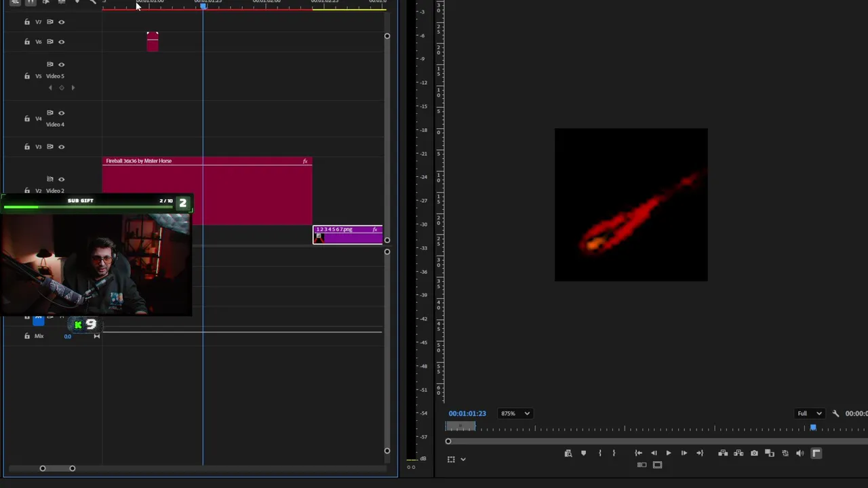868x488 pixels.
Task: Click the bottom handle of audio tracks vertical scrollbar
Action: point(387,451)
